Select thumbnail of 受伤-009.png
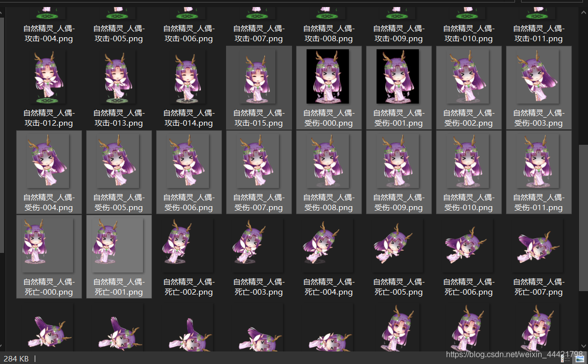Image resolution: width=588 pixels, height=364 pixels. [x=398, y=161]
